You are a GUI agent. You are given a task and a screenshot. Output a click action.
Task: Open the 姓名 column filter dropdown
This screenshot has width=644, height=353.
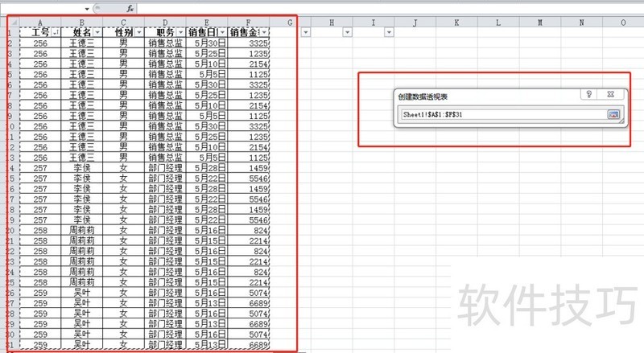(97, 32)
